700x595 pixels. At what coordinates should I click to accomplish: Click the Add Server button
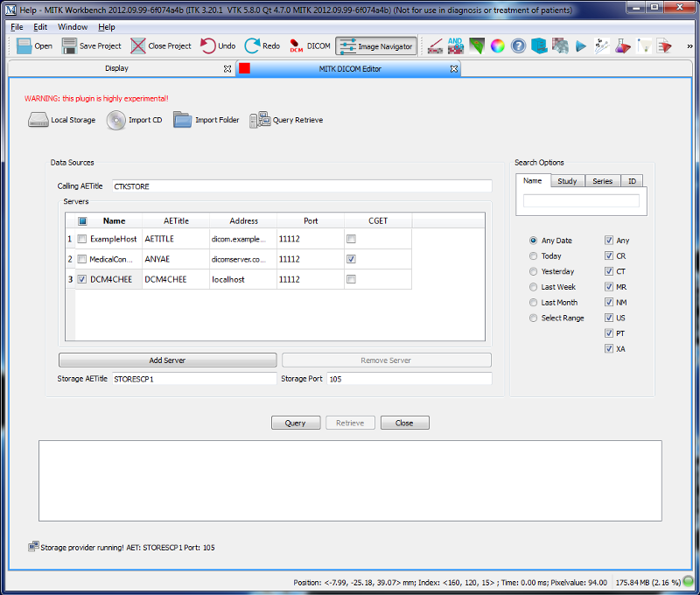167,360
